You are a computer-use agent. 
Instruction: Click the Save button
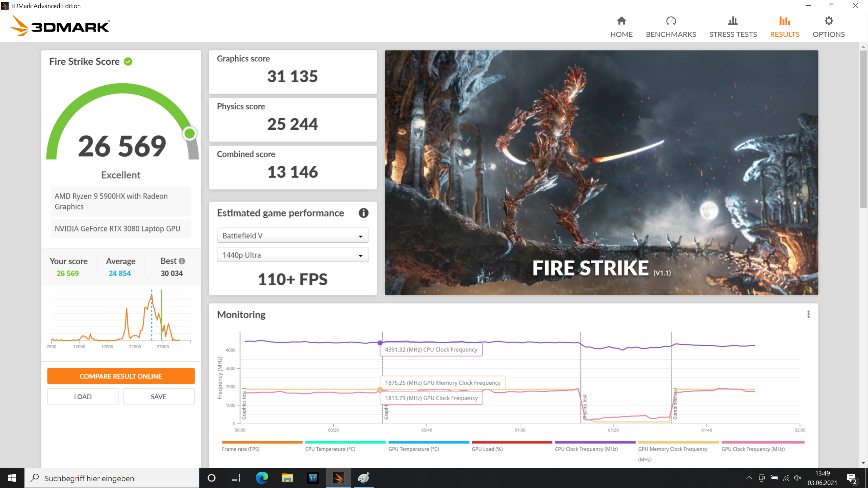tap(159, 396)
